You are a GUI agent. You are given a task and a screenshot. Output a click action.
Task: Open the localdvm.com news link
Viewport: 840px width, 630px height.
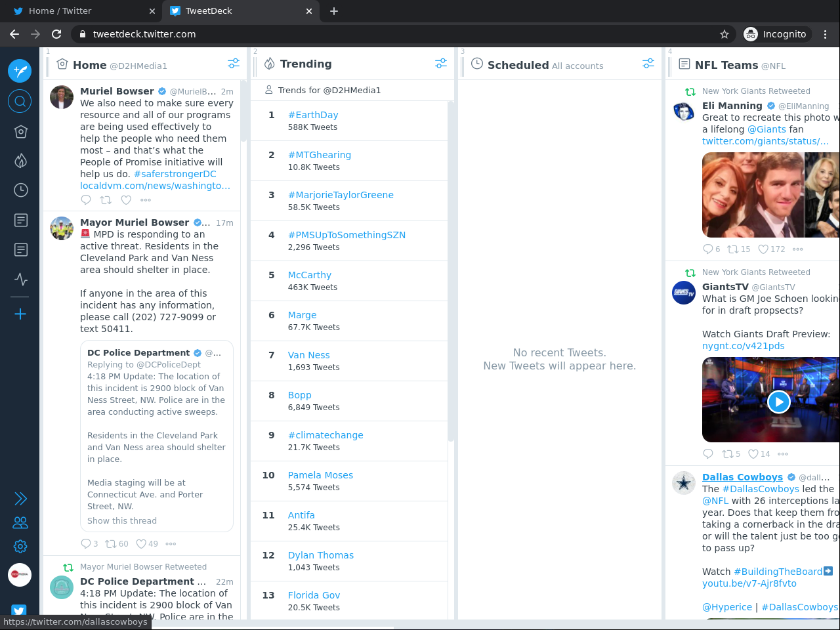pyautogui.click(x=156, y=186)
